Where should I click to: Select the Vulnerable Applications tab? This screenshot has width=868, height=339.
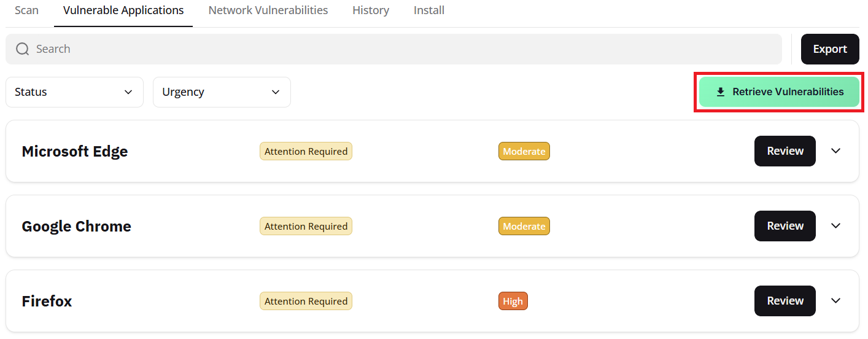[123, 10]
